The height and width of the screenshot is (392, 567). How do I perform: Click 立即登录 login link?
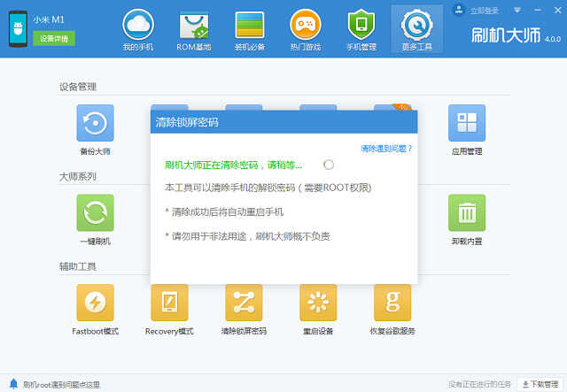click(485, 11)
